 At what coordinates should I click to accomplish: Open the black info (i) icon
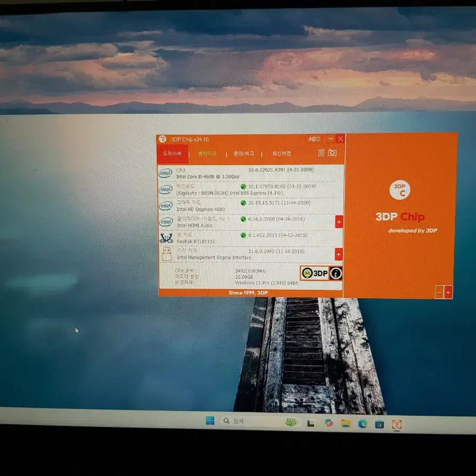336,273
